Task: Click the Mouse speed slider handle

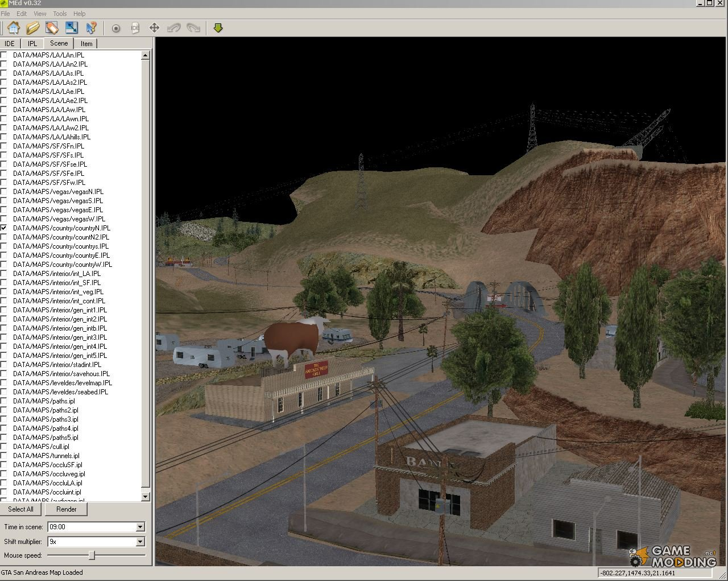Action: pos(92,555)
